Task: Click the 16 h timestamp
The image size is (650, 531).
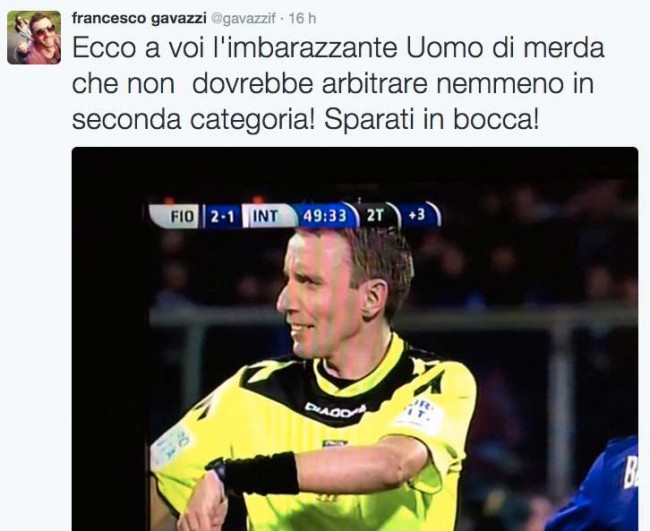Action: [302, 19]
